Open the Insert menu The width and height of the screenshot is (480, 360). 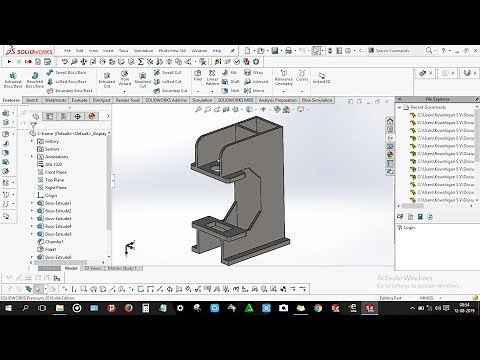108,51
